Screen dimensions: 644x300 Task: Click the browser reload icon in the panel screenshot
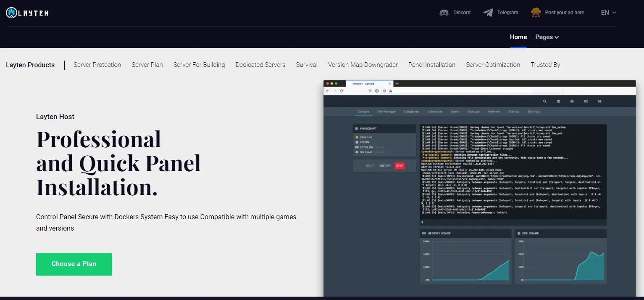pos(342,91)
